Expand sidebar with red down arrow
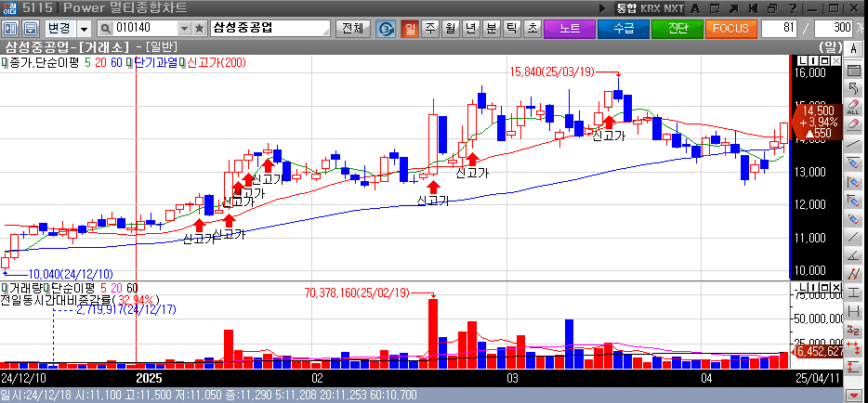The height and width of the screenshot is (403, 868). [x=853, y=396]
